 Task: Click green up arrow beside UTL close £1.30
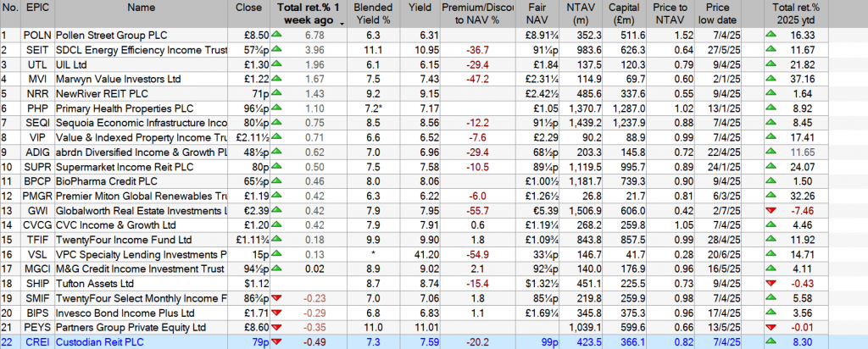point(276,64)
